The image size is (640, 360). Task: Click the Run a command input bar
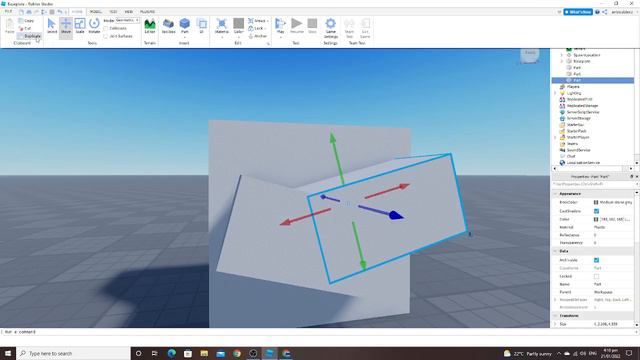[318, 332]
